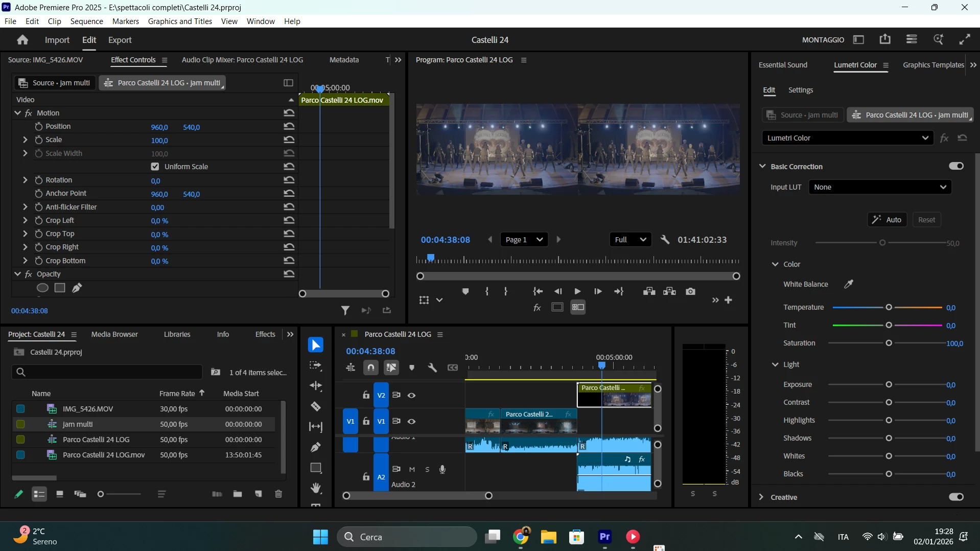Hide track V2 with eye icon
The width and height of the screenshot is (980, 551).
click(x=411, y=395)
